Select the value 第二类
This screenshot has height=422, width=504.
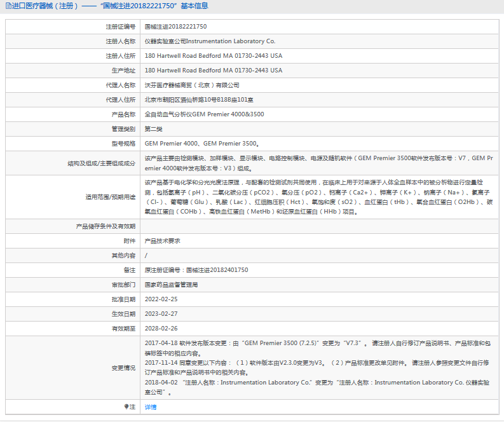pos(153,129)
